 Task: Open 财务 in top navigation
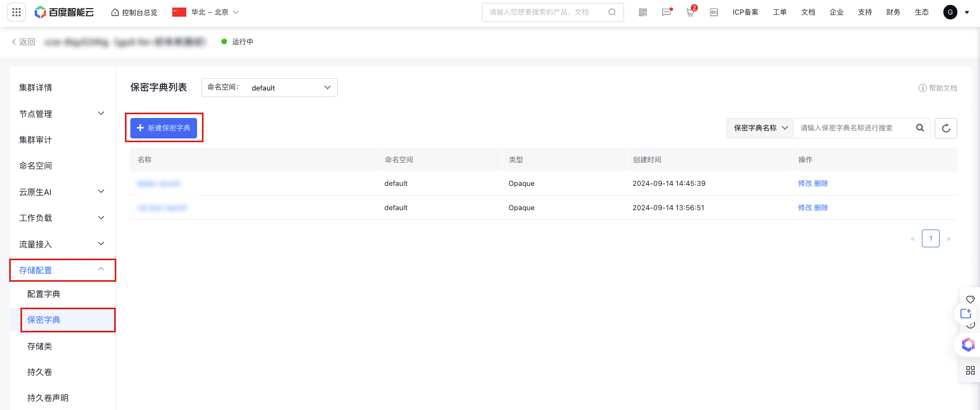click(x=893, y=12)
